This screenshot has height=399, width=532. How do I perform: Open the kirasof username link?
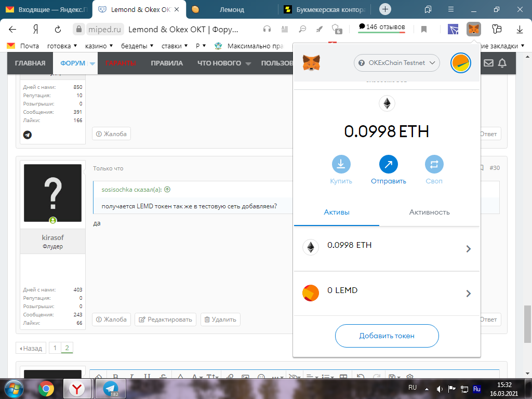coord(52,237)
